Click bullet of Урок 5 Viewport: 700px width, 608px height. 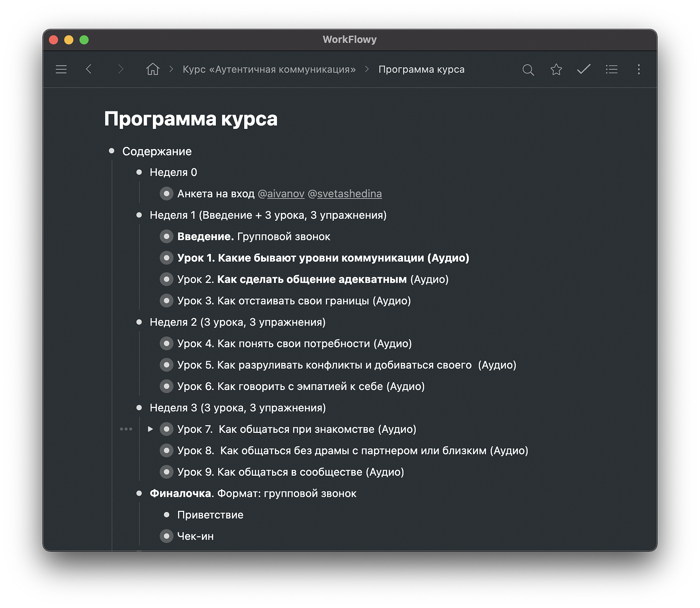tap(166, 365)
